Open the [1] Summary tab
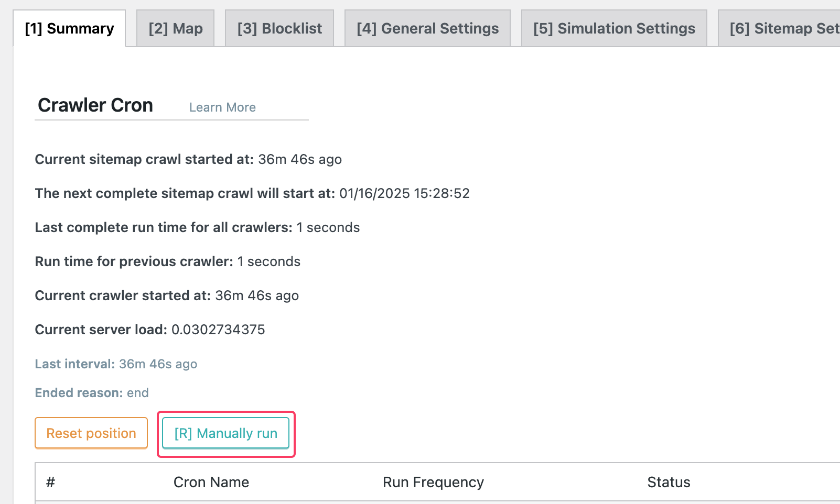 pos(69,29)
